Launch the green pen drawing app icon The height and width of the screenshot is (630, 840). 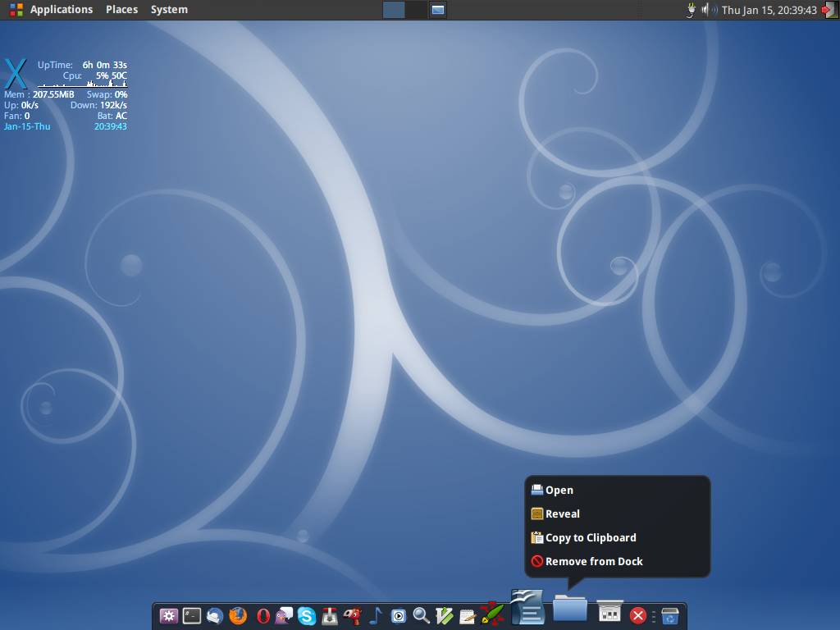(x=492, y=614)
